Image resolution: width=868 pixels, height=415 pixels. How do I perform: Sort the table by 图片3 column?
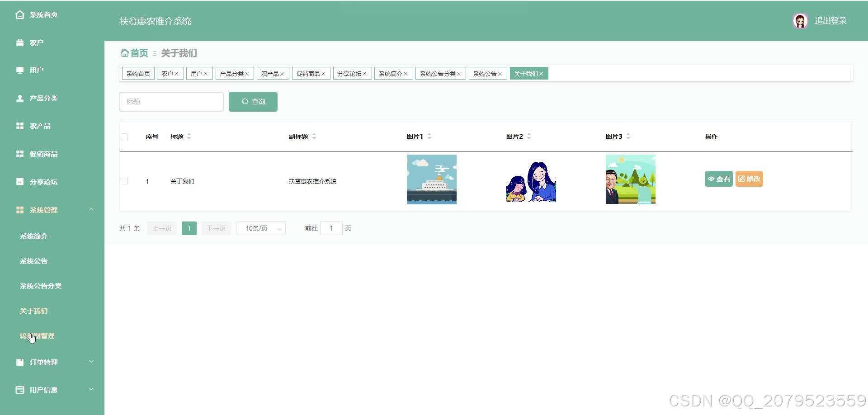click(628, 136)
